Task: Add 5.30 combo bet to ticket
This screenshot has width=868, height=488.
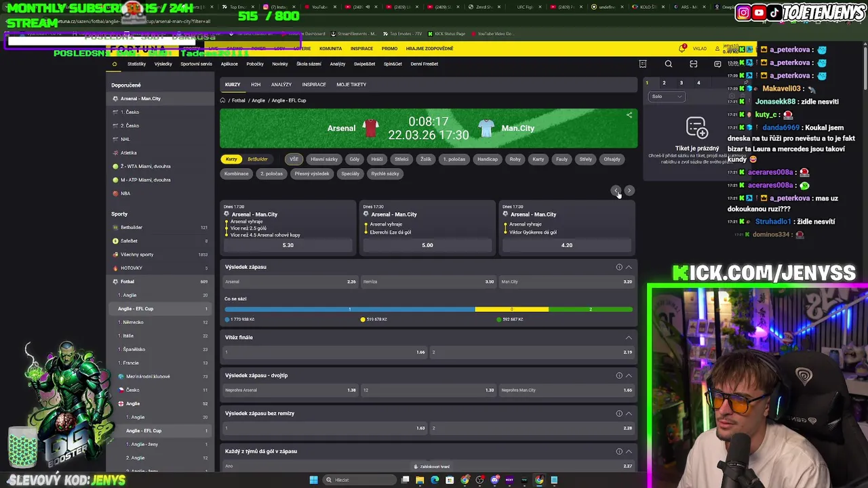Action: coord(288,245)
